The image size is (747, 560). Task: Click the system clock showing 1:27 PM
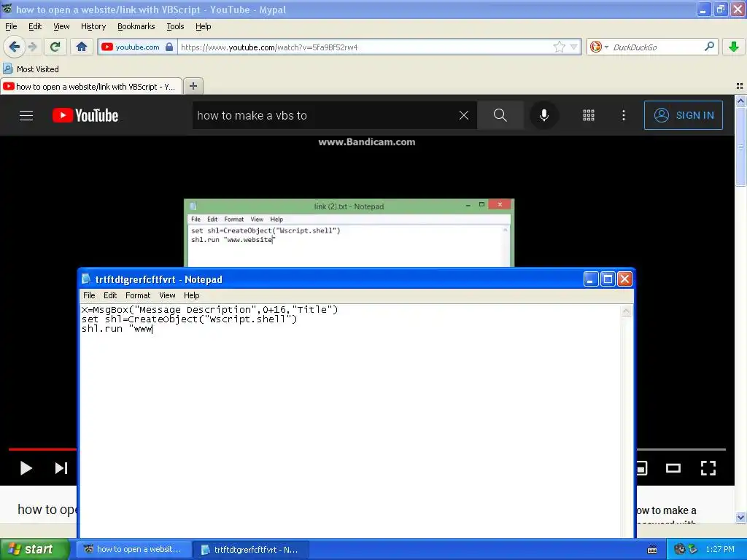point(720,549)
